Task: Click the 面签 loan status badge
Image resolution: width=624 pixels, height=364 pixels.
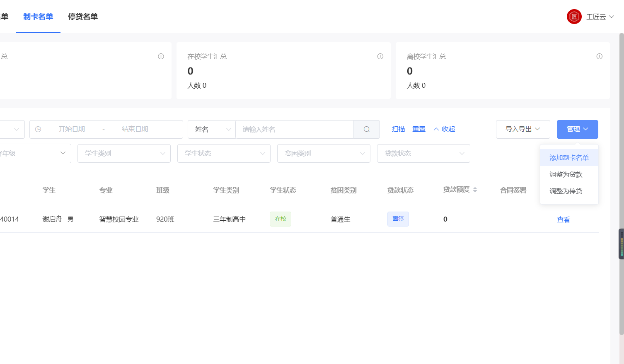Action: point(398,219)
